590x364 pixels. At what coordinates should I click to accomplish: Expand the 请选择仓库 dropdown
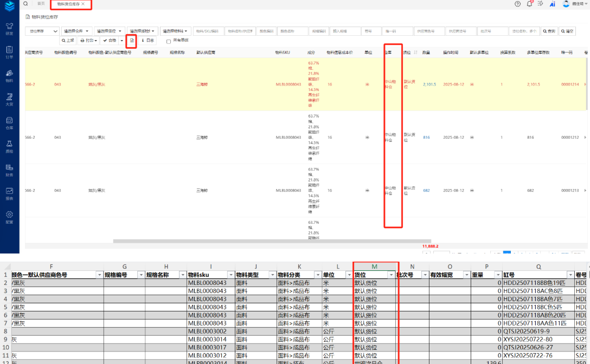coord(76,31)
